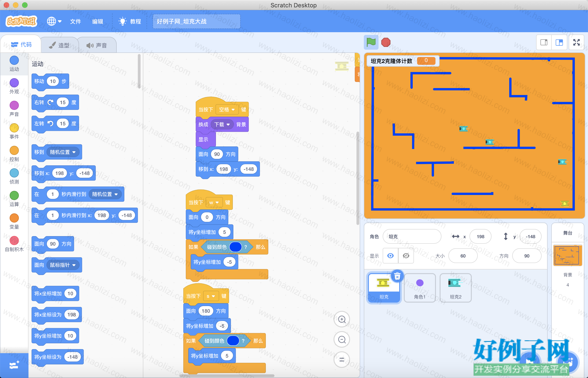
Task: Select the 运动 block category
Action: tap(14, 64)
